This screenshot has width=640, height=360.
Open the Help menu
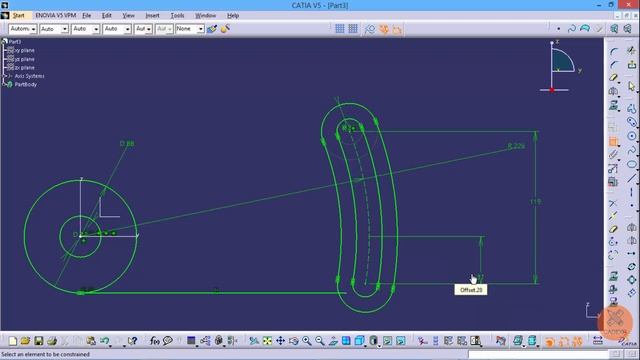[x=233, y=16]
